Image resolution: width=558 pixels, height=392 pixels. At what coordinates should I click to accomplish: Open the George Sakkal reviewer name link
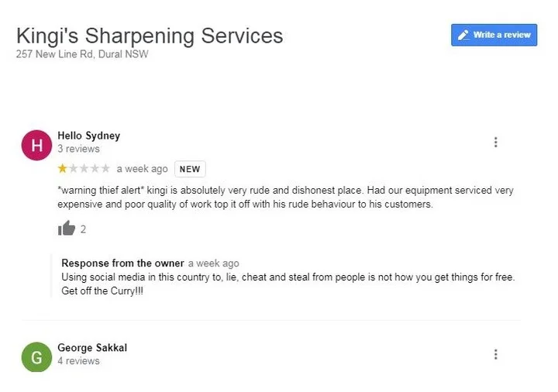tap(92, 348)
